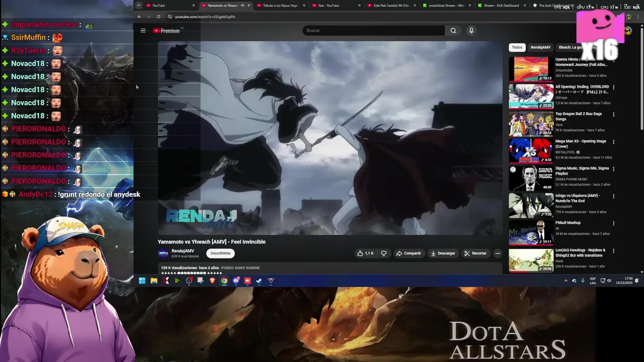The image size is (644, 362).
Task: Select the RendajAMV filter chip
Action: tap(540, 47)
